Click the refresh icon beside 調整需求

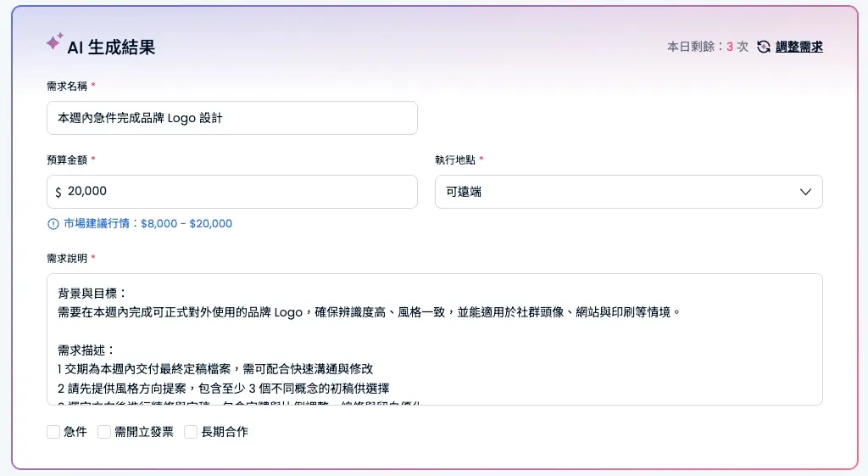[x=764, y=47]
